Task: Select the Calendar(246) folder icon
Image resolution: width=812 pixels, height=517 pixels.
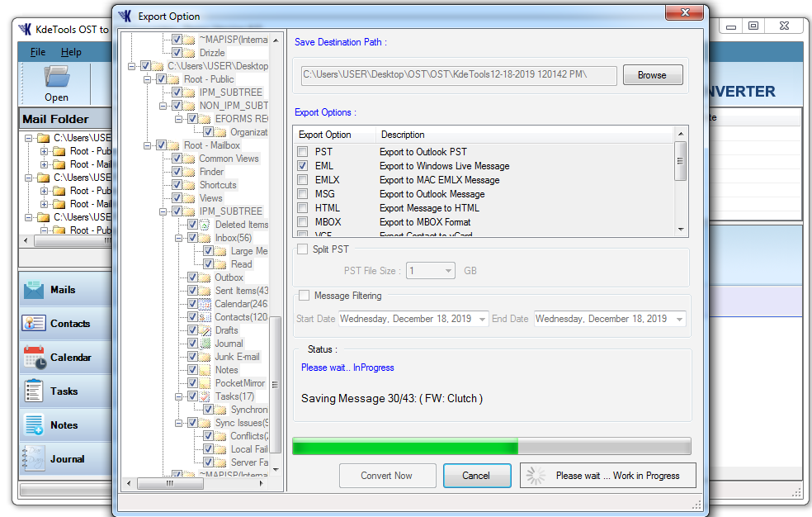Action: pos(205,304)
